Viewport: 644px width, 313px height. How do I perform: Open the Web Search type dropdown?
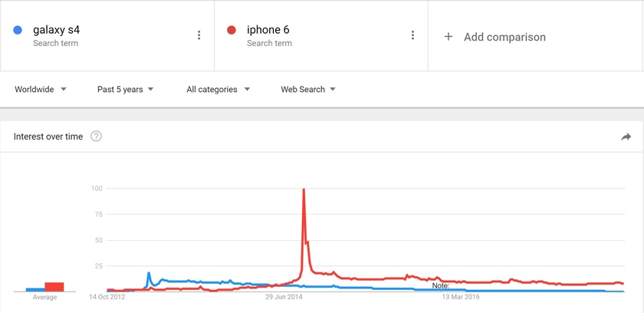point(308,90)
